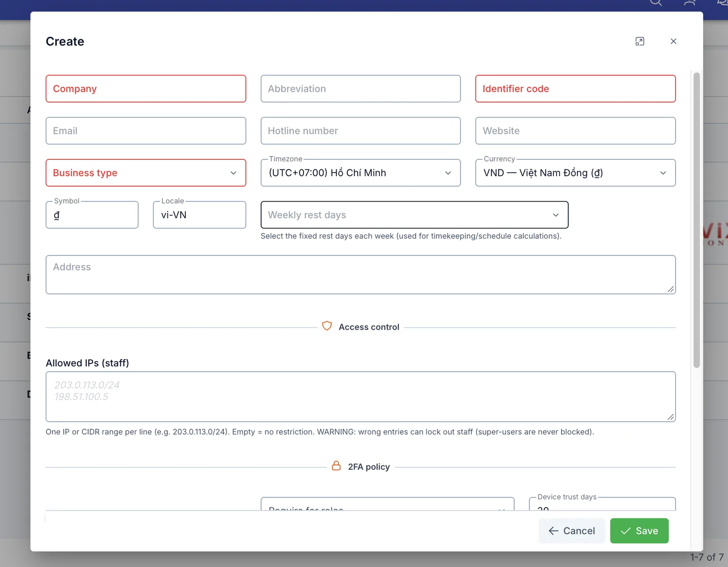Click the Access control shield icon
The height and width of the screenshot is (567, 728).
pos(327,326)
